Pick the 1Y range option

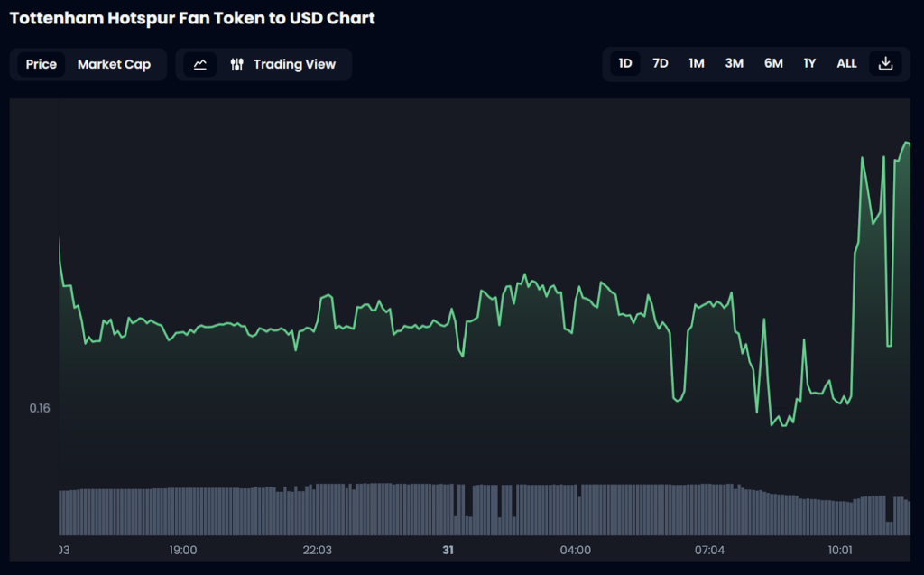click(810, 63)
